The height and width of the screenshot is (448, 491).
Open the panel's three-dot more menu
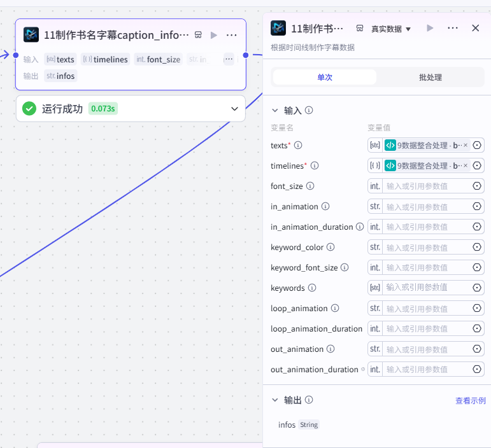coord(453,28)
